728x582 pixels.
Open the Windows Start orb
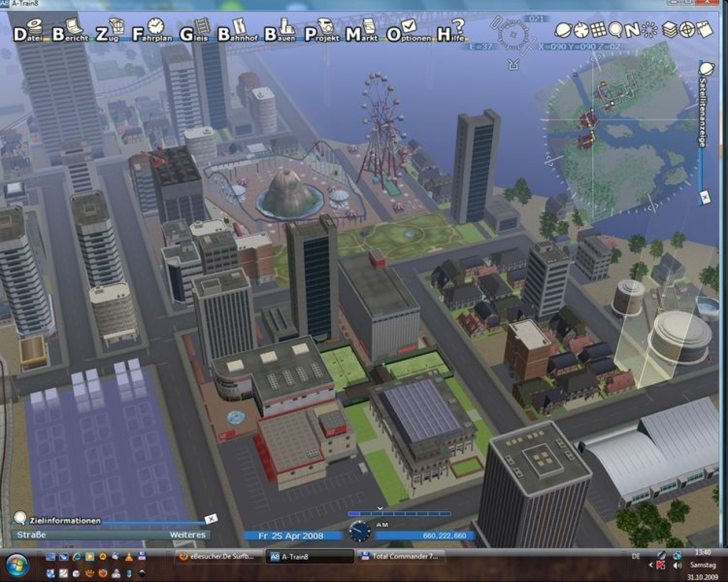(17, 565)
